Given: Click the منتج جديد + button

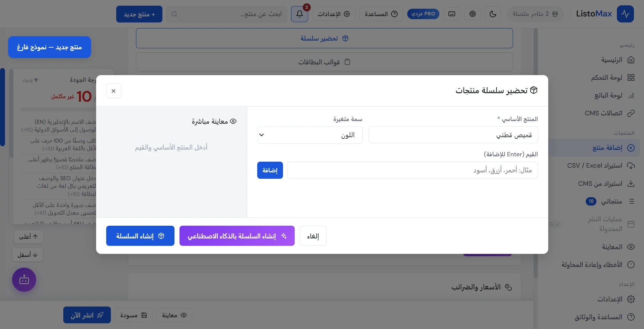Looking at the screenshot, I should point(139,14).
